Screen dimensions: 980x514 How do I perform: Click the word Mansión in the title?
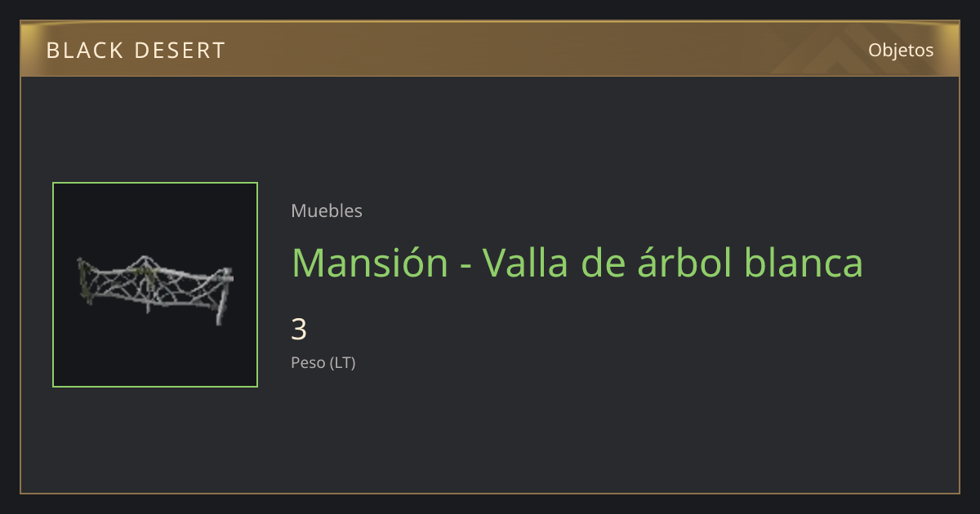pos(370,263)
